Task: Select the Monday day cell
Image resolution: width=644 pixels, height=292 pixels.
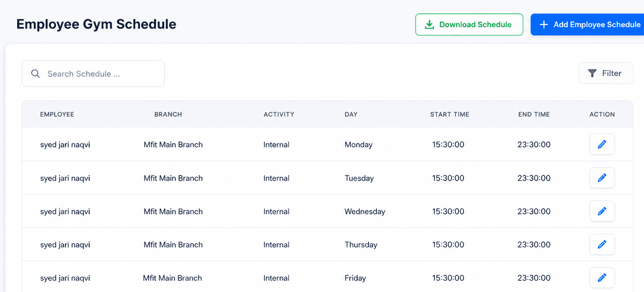Action: click(359, 145)
